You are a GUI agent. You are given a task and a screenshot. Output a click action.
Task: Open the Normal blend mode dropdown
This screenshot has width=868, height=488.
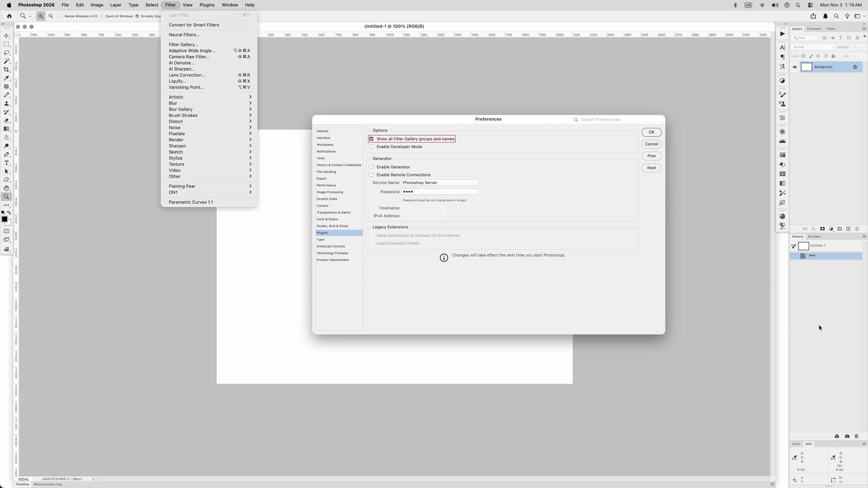(x=813, y=47)
